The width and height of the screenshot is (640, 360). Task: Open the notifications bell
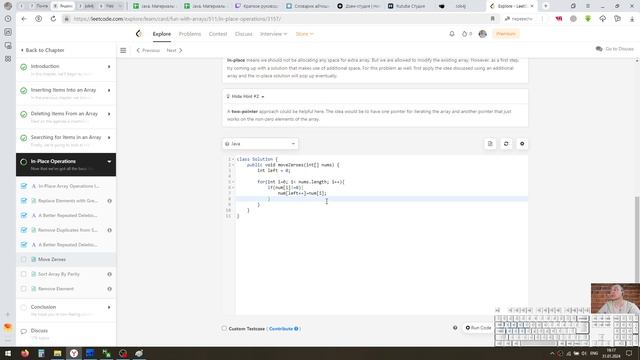click(x=452, y=34)
